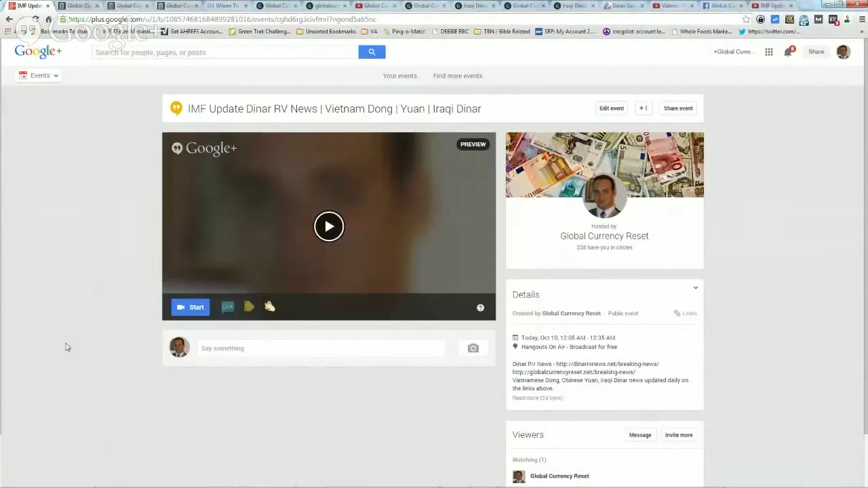The image size is (868, 488).
Task: Click the Links item in Details
Action: click(686, 313)
